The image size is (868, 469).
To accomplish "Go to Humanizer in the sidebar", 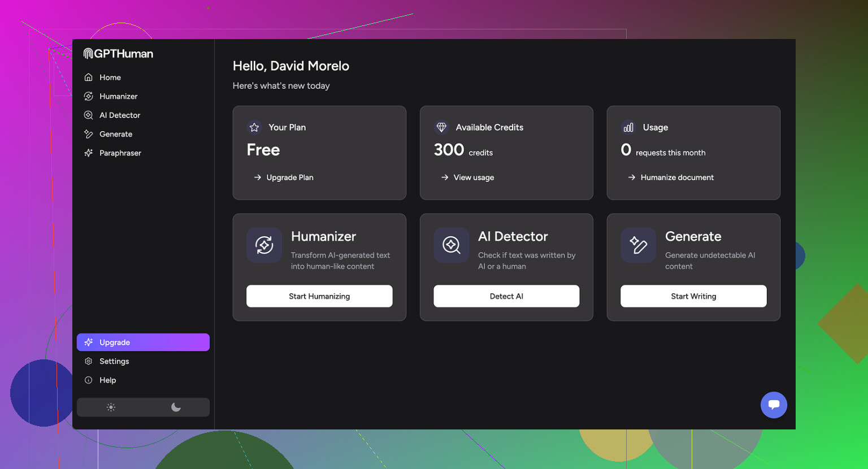I will coord(118,97).
